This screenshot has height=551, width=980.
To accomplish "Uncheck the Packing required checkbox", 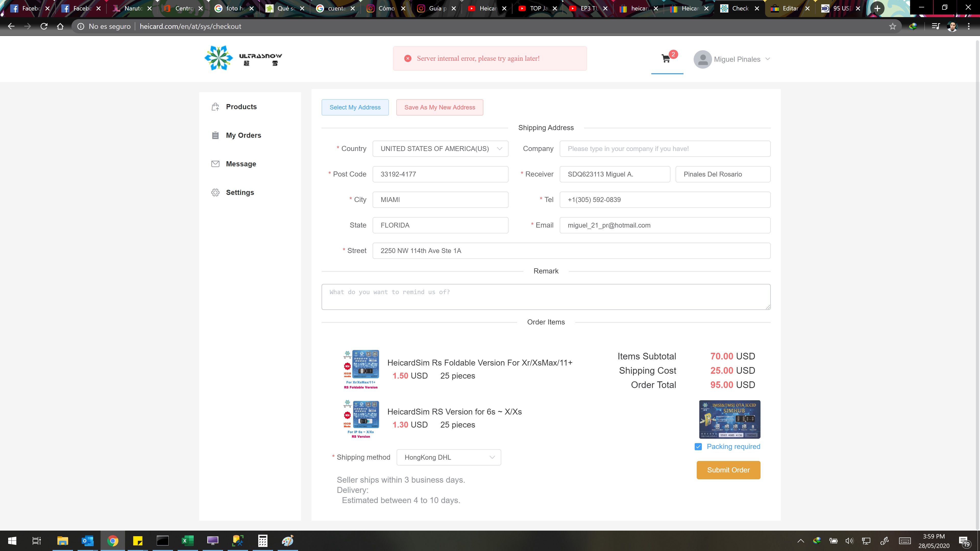I will [x=698, y=446].
